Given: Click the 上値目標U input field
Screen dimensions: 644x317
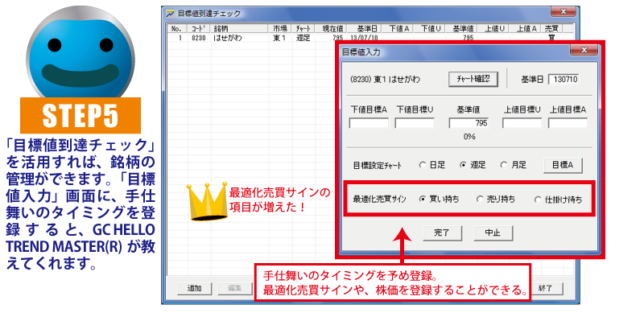Looking at the screenshot, I should [x=522, y=123].
